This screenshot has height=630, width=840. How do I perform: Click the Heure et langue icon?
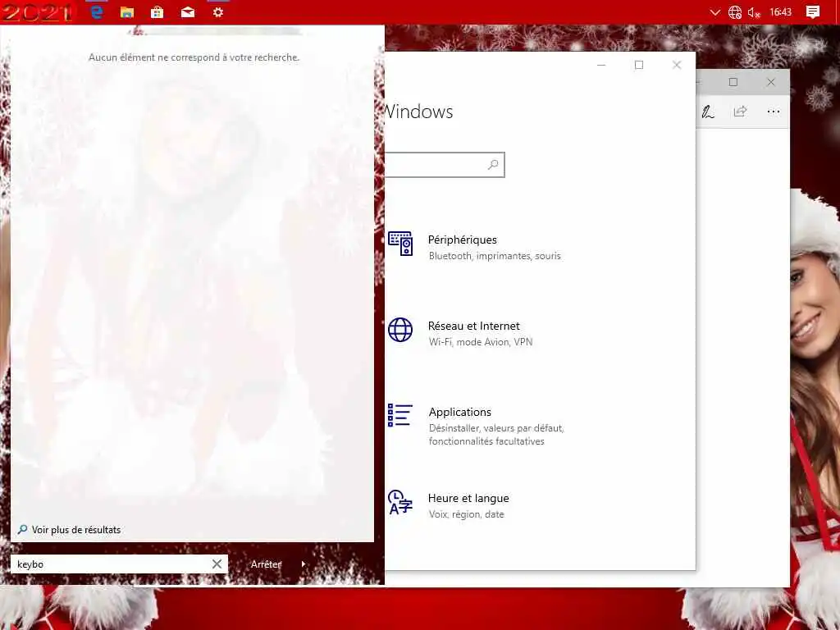[400, 502]
